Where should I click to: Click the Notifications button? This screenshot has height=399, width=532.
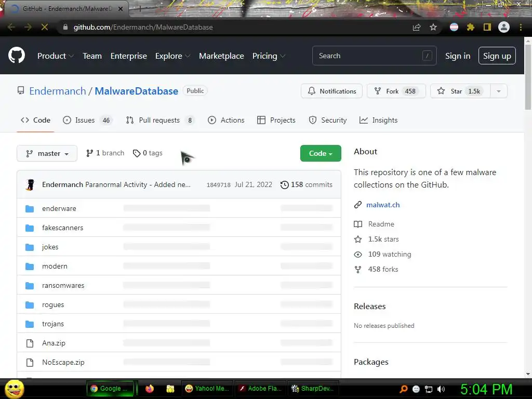pyautogui.click(x=331, y=91)
